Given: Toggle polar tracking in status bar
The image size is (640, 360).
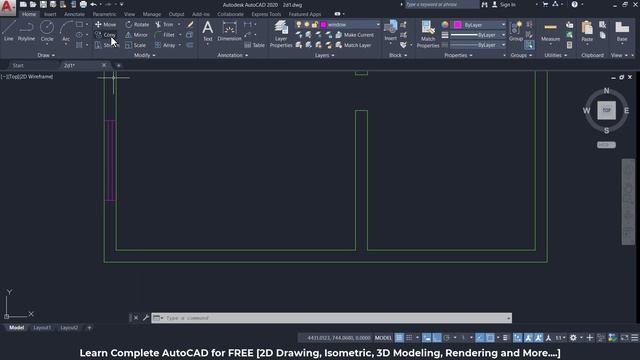Looking at the screenshot, I should click(x=447, y=338).
